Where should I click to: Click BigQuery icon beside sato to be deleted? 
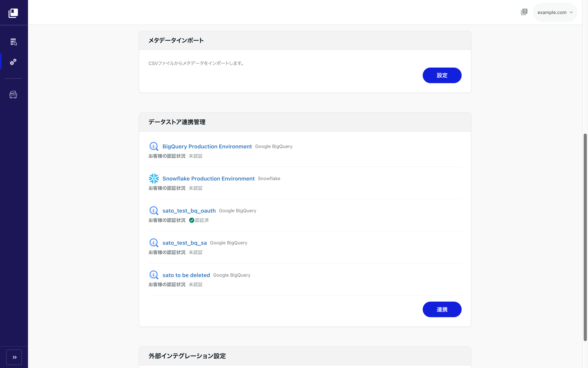pyautogui.click(x=154, y=275)
